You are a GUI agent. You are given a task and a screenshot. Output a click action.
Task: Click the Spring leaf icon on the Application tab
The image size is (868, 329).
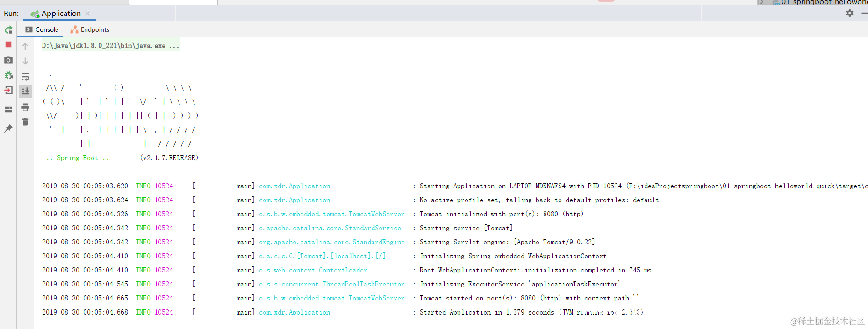coord(35,14)
